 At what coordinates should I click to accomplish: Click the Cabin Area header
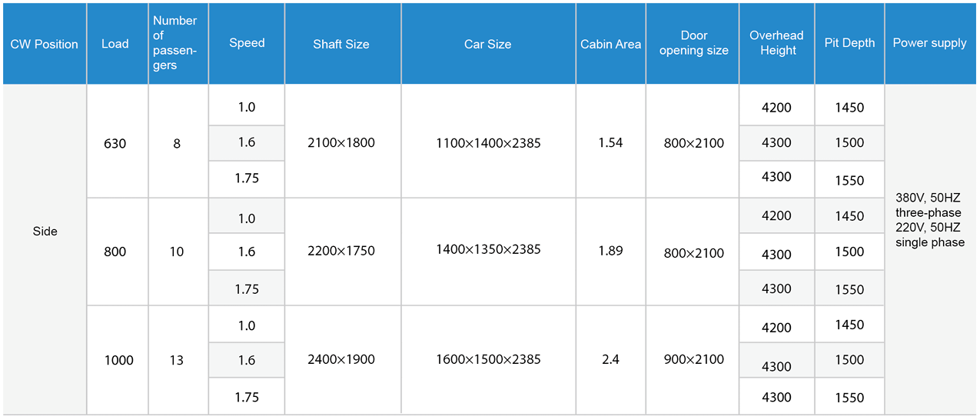coord(610,44)
